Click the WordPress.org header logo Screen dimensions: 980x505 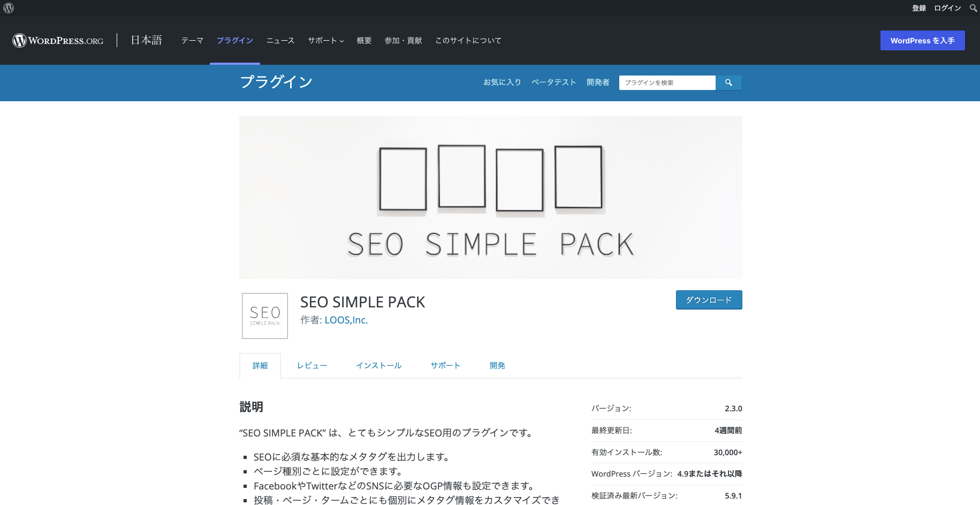pos(58,41)
